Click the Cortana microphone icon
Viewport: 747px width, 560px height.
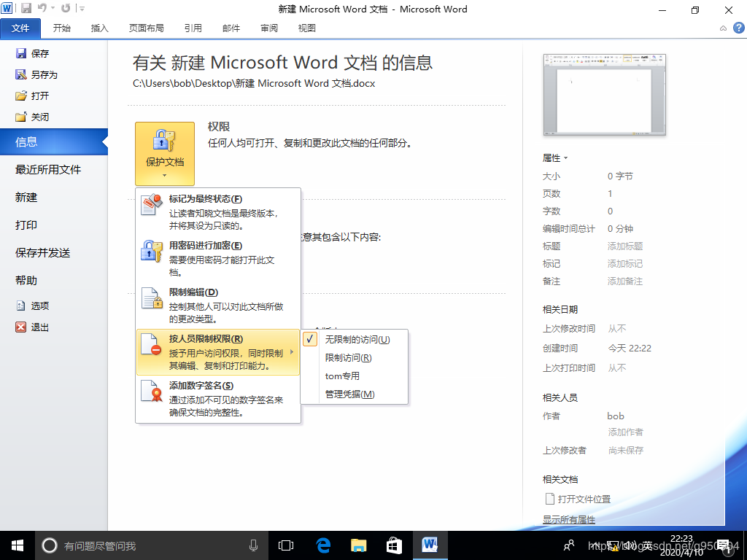pos(253,545)
